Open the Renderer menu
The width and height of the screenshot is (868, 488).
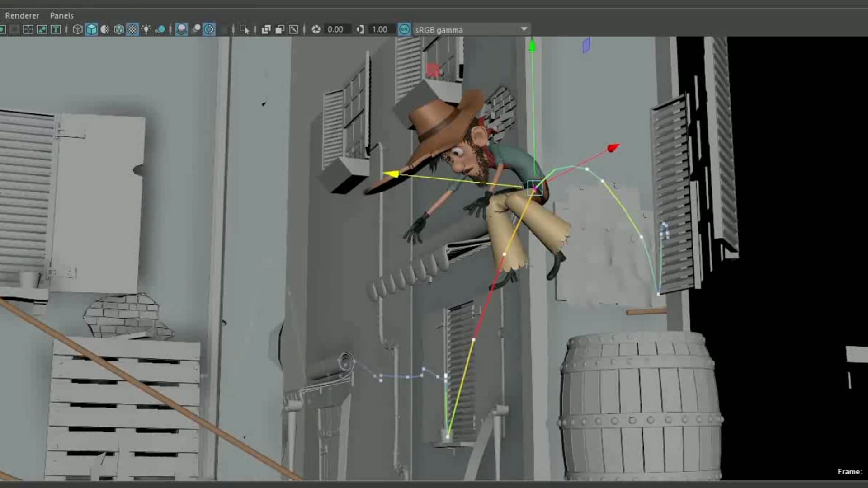coord(22,15)
